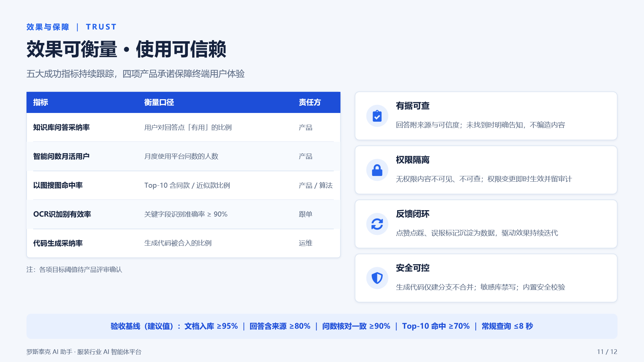Click 问数核对一致 ≥90% in the baseline bar
Screen dimensions: 644x362
tap(356, 326)
